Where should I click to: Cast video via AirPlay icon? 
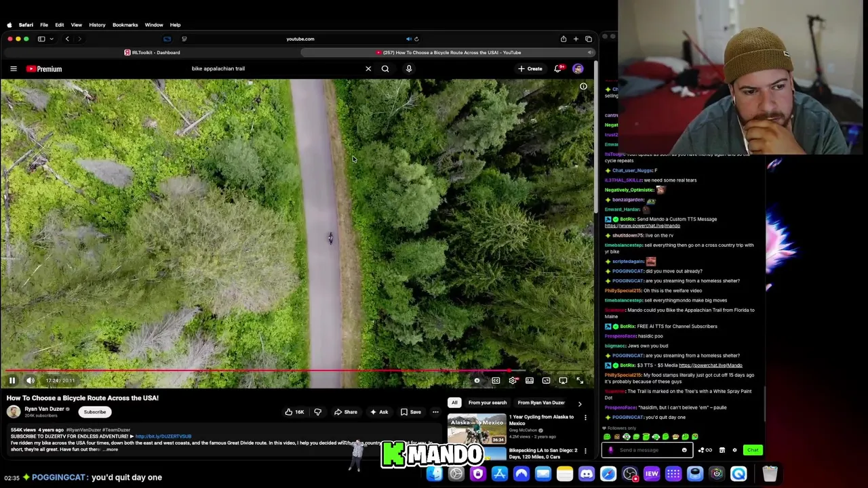coord(563,380)
